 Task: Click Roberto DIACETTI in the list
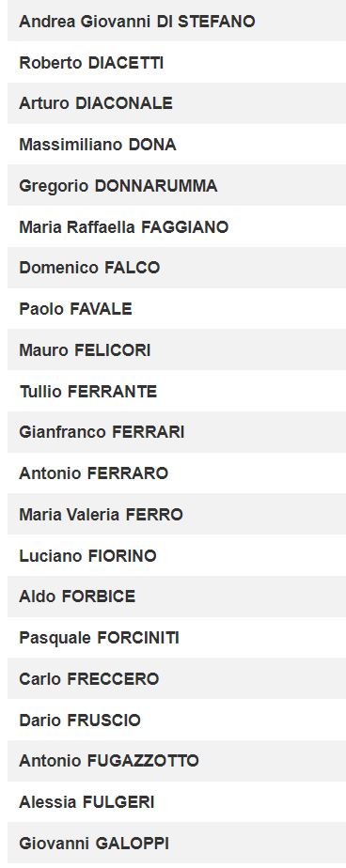click(177, 62)
